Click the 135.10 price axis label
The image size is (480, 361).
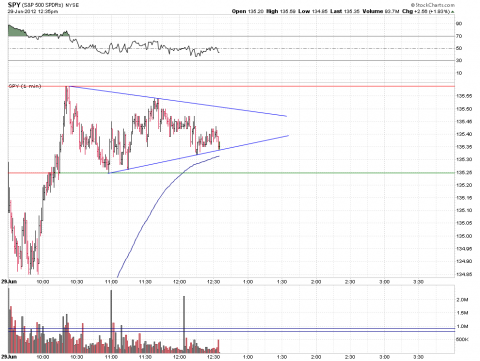[x=464, y=210]
